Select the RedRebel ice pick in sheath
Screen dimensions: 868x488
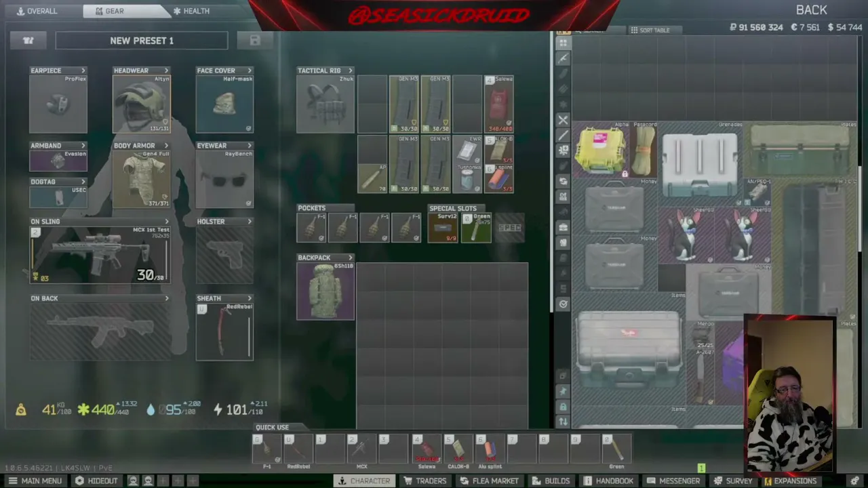point(224,331)
